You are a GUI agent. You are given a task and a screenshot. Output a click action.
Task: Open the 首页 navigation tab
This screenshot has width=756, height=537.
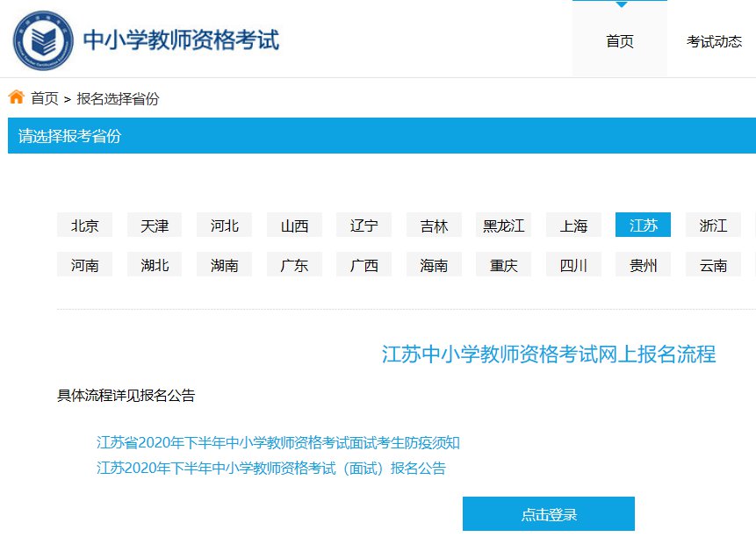[619, 41]
